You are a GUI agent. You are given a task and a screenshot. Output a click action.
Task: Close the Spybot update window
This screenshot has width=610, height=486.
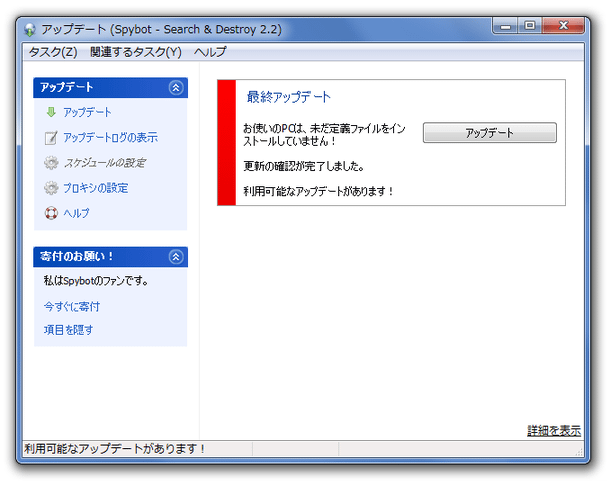[x=563, y=26]
